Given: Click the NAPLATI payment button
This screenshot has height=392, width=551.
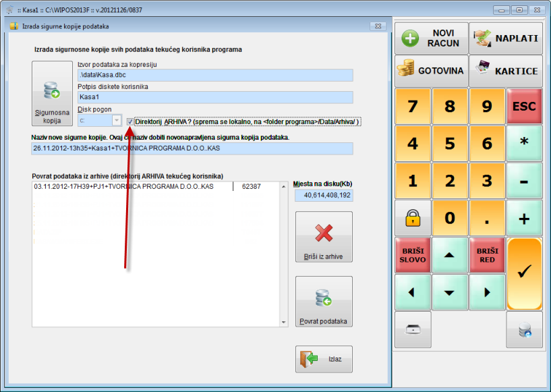Looking at the screenshot, I should (506, 38).
